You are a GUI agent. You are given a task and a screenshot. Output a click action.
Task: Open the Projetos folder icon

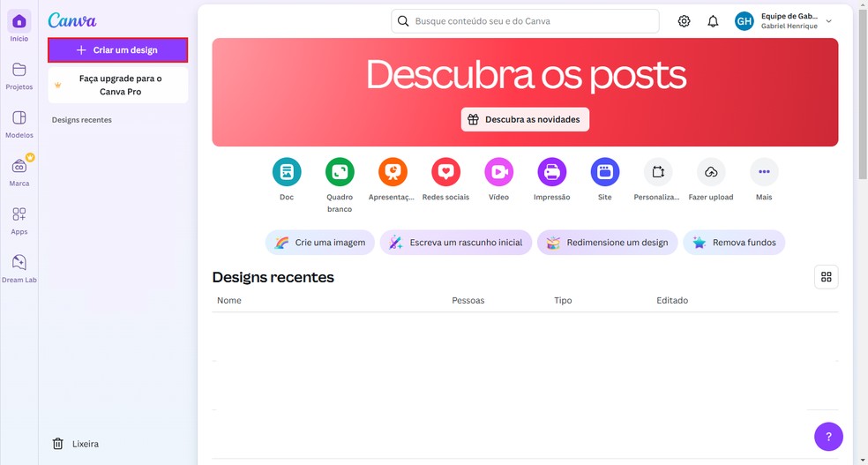pyautogui.click(x=19, y=70)
